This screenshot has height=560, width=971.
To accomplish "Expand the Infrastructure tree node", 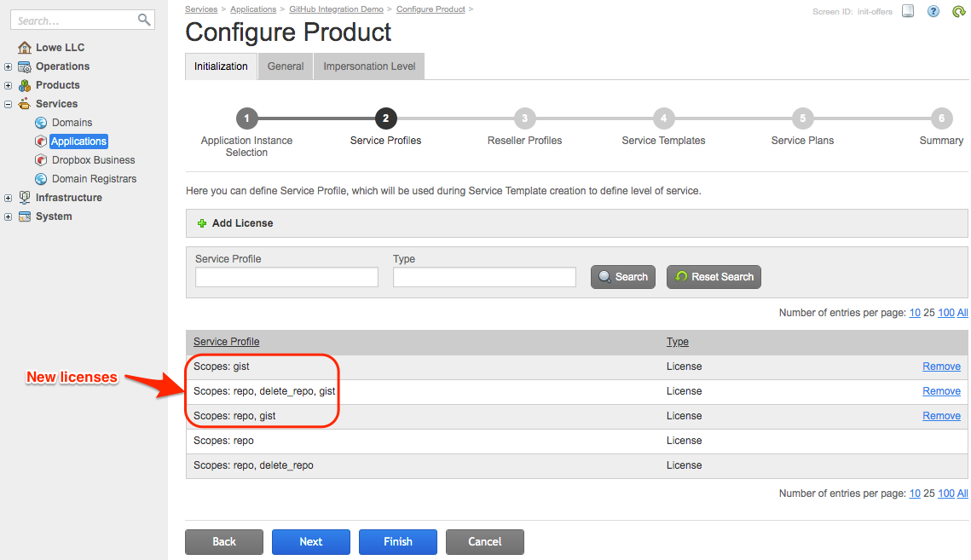I will pos(8,198).
